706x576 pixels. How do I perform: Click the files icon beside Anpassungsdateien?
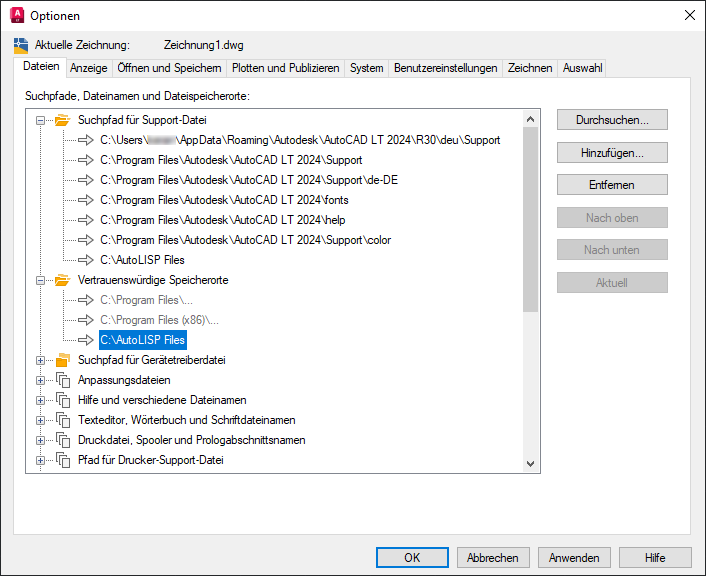point(63,380)
